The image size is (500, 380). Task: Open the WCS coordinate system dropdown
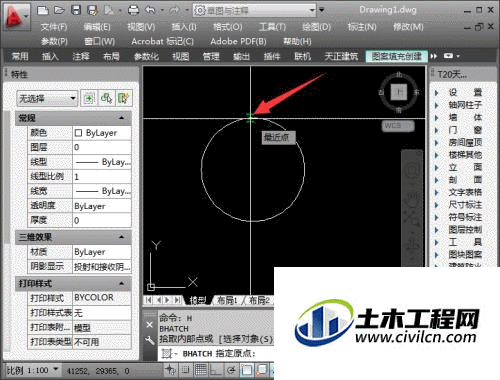(x=398, y=126)
